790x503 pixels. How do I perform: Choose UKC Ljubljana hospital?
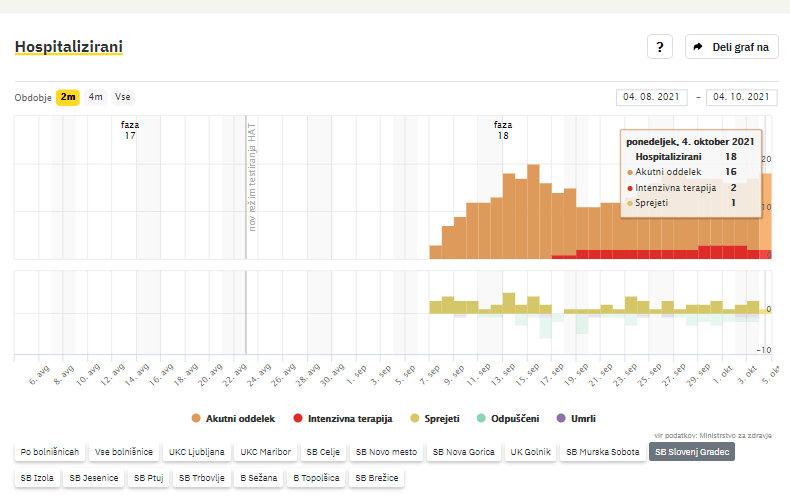(x=197, y=452)
